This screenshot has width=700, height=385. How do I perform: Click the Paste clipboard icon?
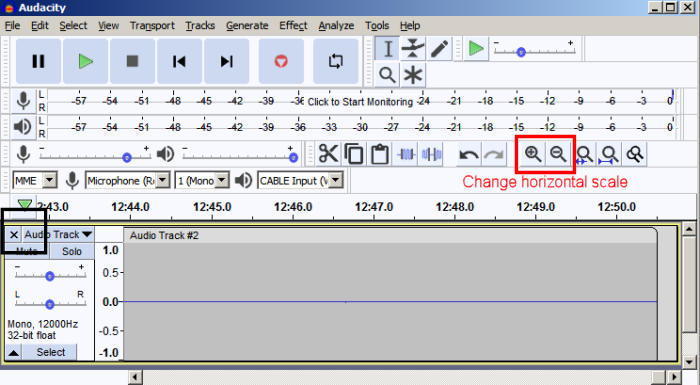[380, 155]
